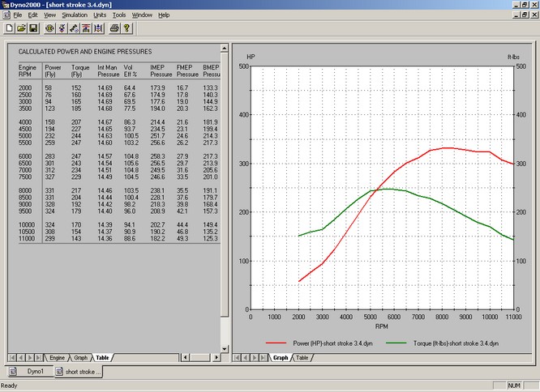Open the Simulation menu

[x=75, y=15]
